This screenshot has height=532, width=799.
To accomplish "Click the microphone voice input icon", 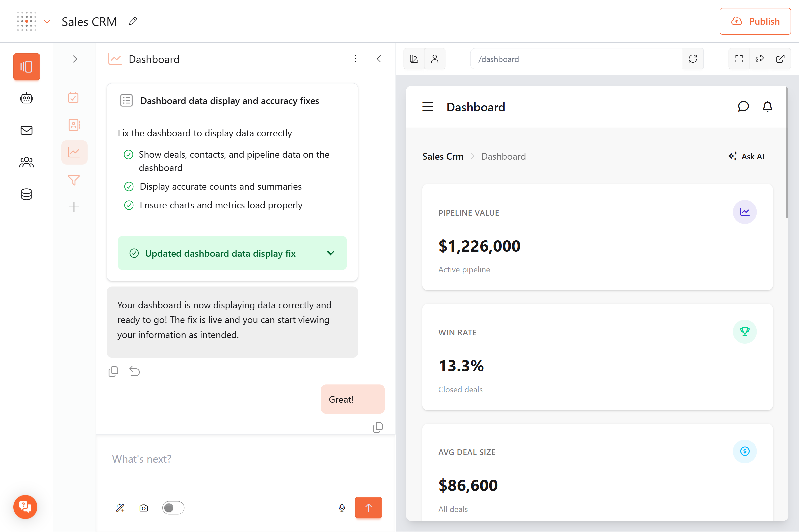I will (x=342, y=508).
